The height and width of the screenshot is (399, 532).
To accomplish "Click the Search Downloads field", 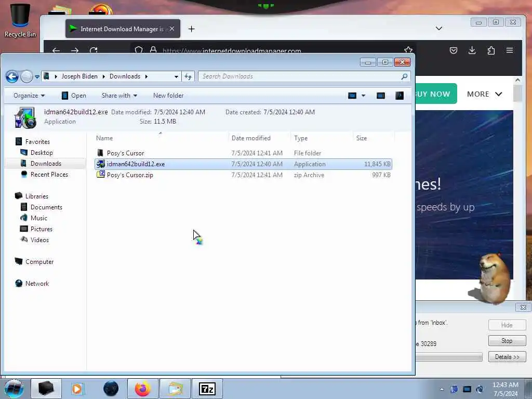I will pyautogui.click(x=304, y=77).
